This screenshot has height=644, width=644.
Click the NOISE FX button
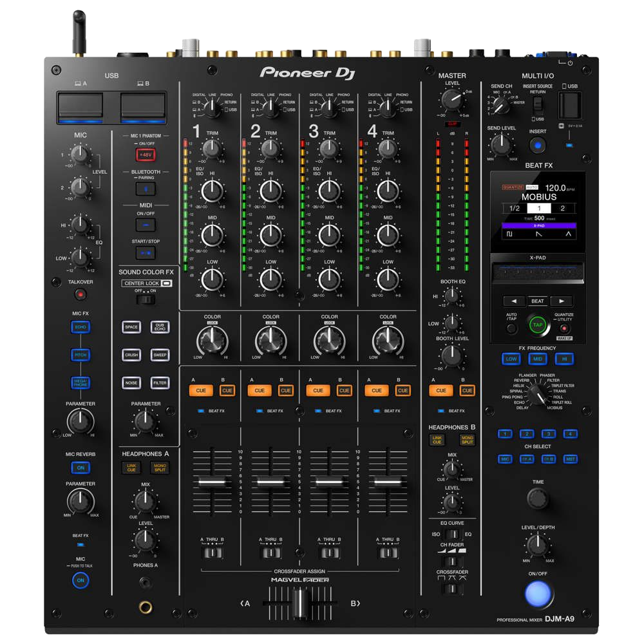[131, 383]
